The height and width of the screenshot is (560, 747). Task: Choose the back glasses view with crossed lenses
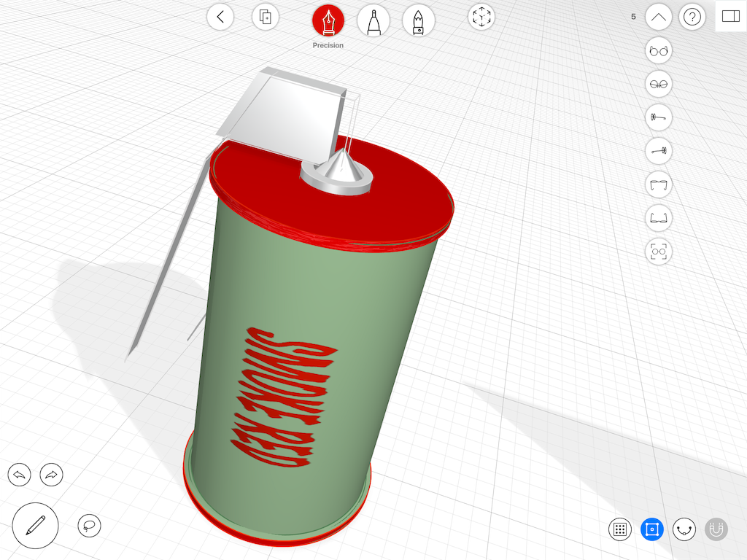point(659,85)
